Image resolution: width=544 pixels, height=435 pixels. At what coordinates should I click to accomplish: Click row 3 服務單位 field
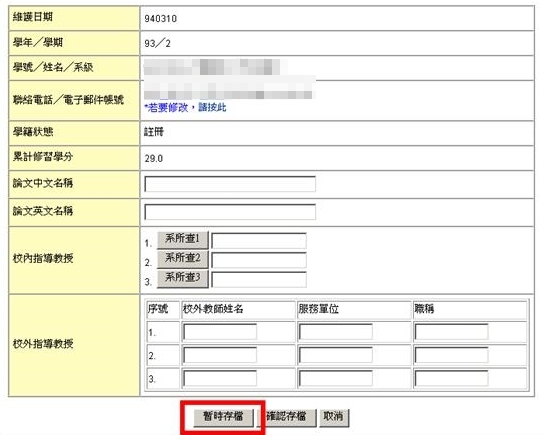[x=335, y=378]
